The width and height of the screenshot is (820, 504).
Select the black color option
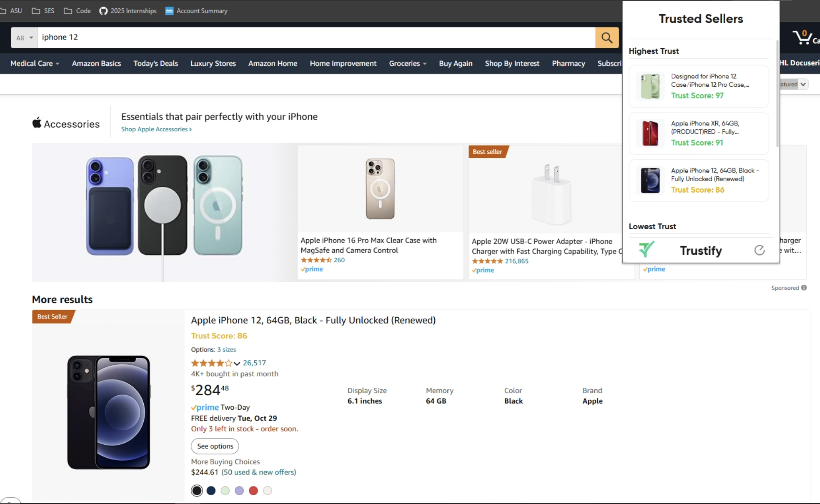click(x=197, y=490)
